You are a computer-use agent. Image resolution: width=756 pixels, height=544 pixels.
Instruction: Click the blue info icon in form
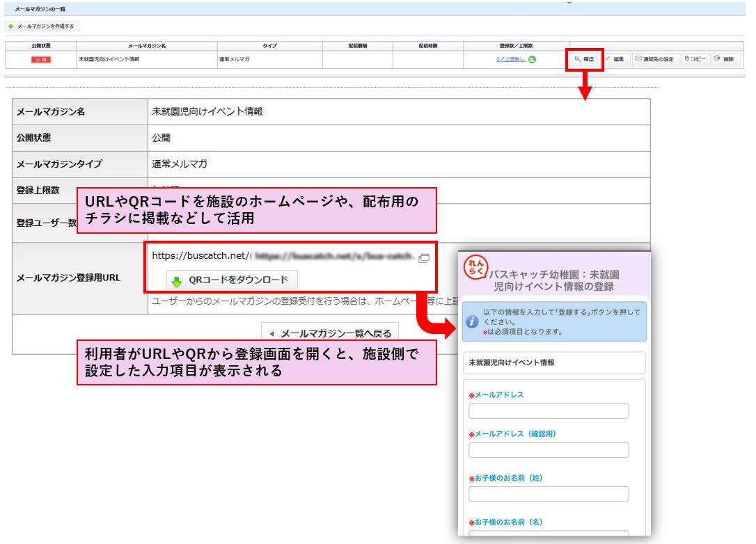pos(471,322)
